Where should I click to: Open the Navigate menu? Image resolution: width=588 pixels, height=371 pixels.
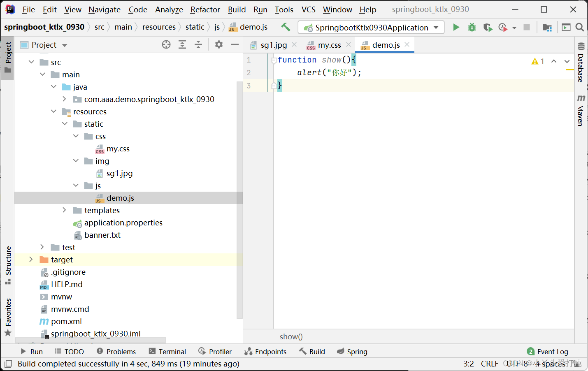[105, 9]
